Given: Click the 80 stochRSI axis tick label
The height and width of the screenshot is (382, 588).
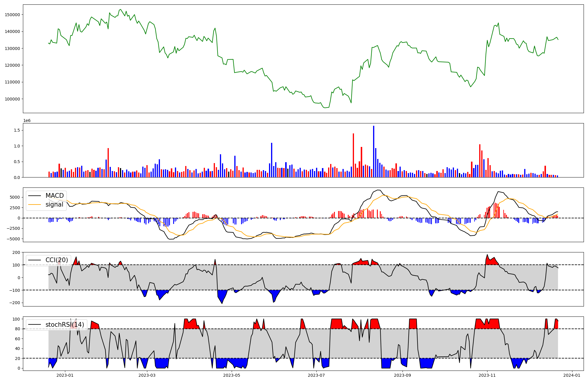Looking at the screenshot, I should (x=17, y=329).
